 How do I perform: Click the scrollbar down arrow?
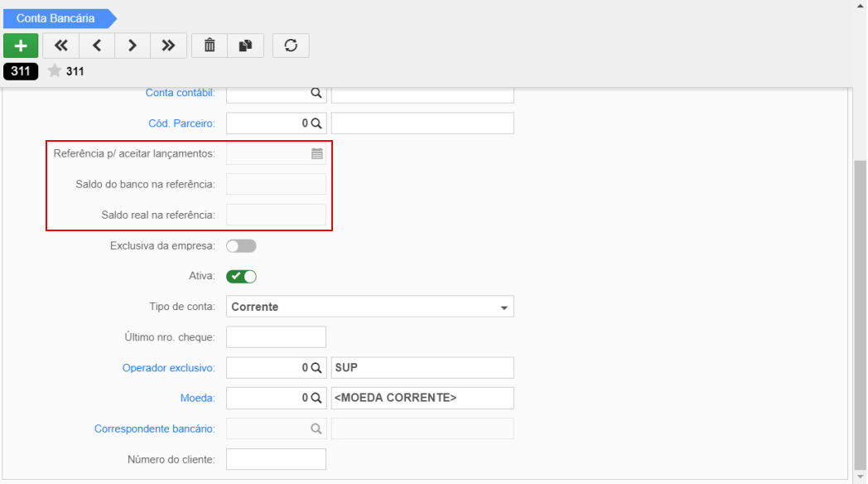click(x=860, y=477)
